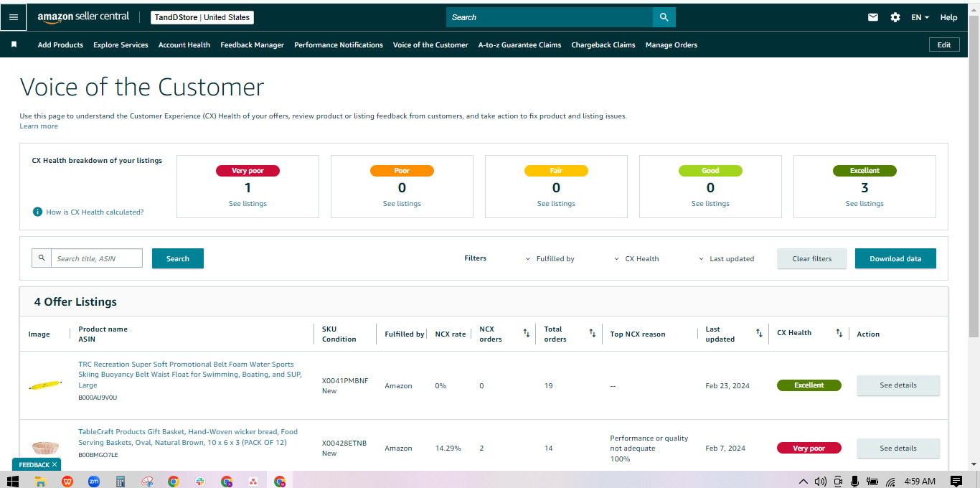Image resolution: width=980 pixels, height=488 pixels.
Task: Click See listings under Poor
Action: pyautogui.click(x=402, y=204)
